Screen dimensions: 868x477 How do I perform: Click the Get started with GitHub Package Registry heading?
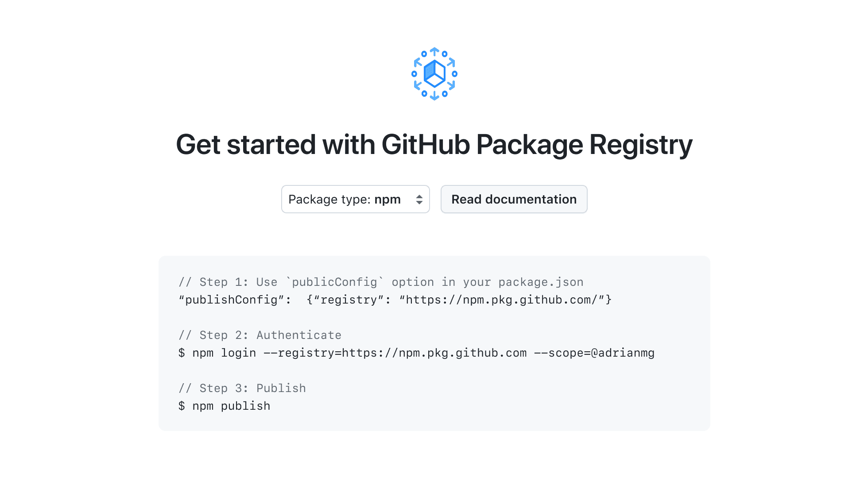[434, 144]
